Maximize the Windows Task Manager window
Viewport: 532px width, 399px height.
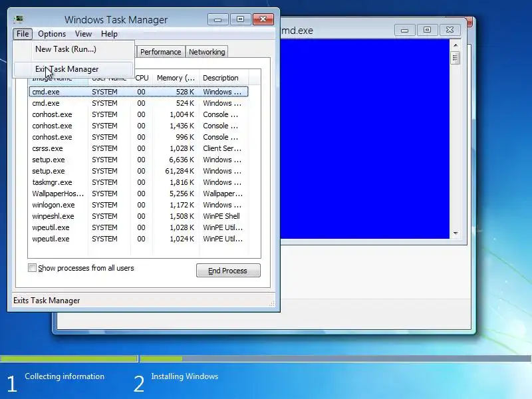click(240, 19)
